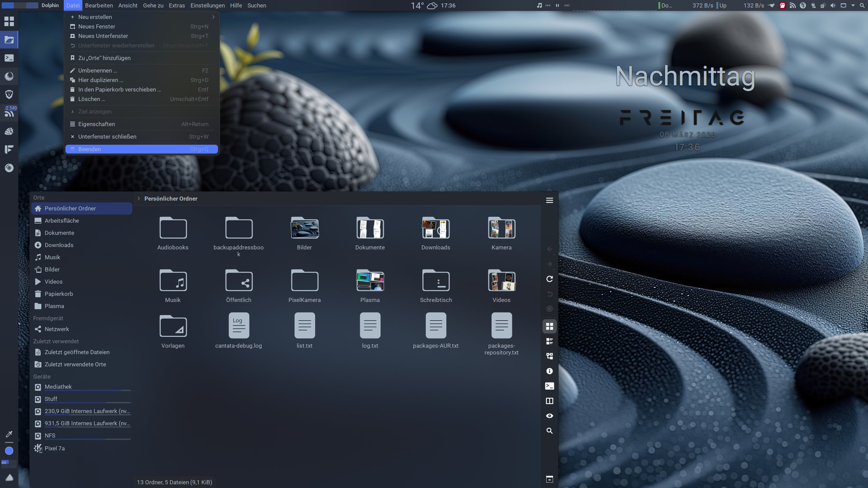Screen dimensions: 868x488
Task: Switch to details tree view icon
Action: pos(549,356)
